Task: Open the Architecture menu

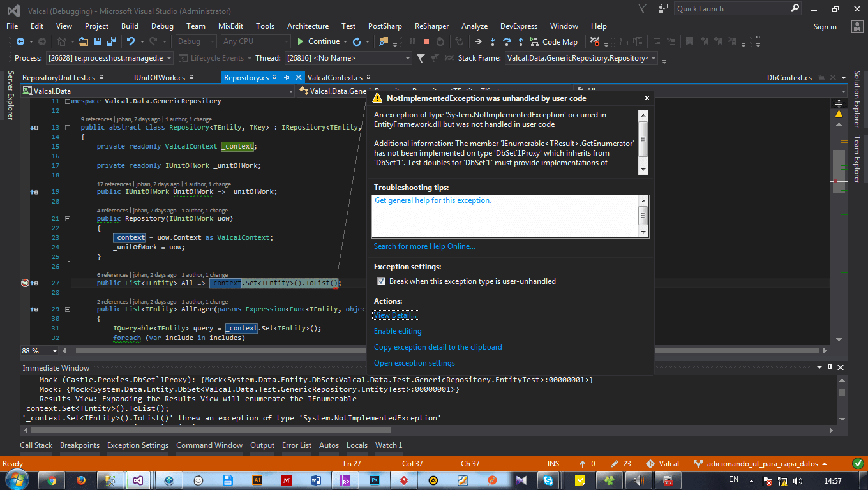Action: (x=308, y=26)
